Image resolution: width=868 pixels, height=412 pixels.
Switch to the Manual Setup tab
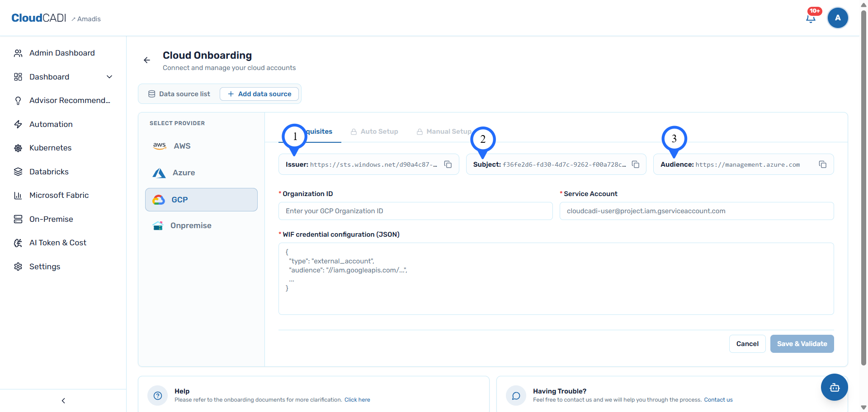point(444,131)
